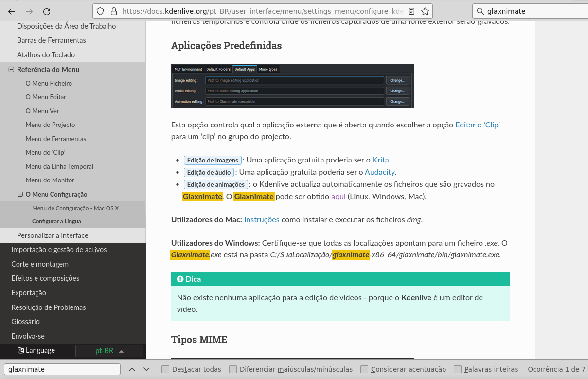Open Atalhos do Teclado page
This screenshot has height=379, width=588.
coord(46,55)
